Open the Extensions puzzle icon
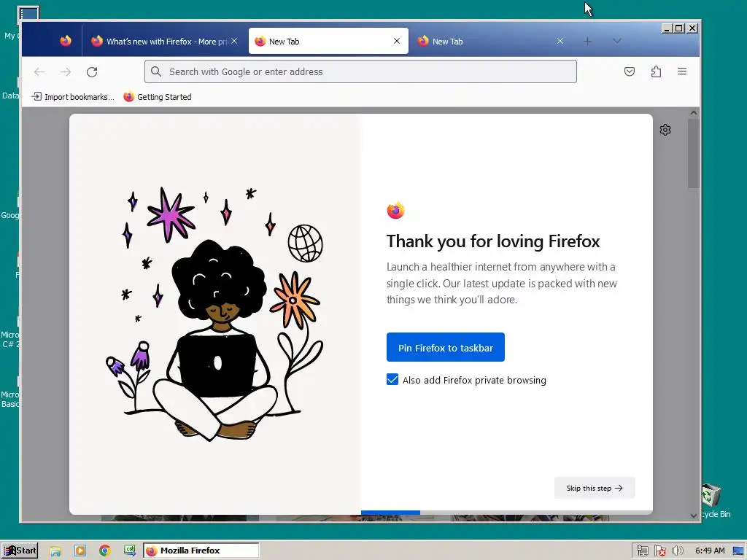Image resolution: width=747 pixels, height=560 pixels. click(656, 71)
